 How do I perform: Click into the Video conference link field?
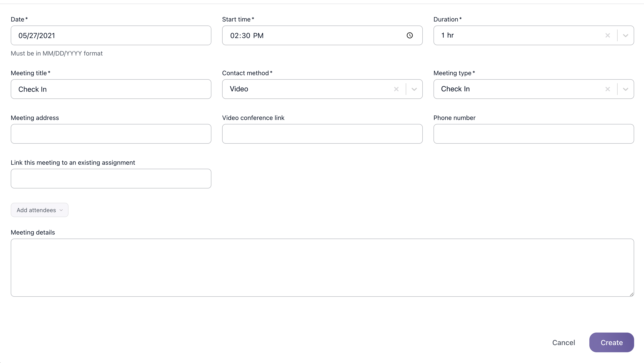coord(322,134)
